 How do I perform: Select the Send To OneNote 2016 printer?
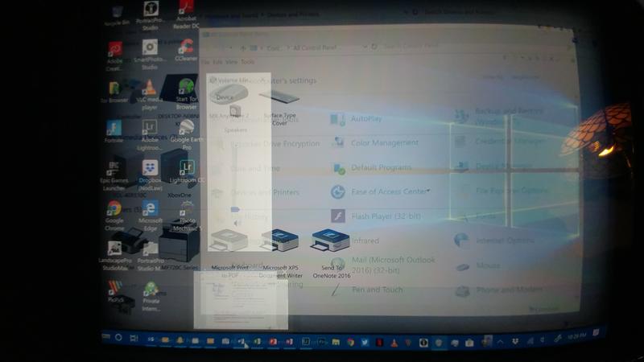click(x=331, y=253)
